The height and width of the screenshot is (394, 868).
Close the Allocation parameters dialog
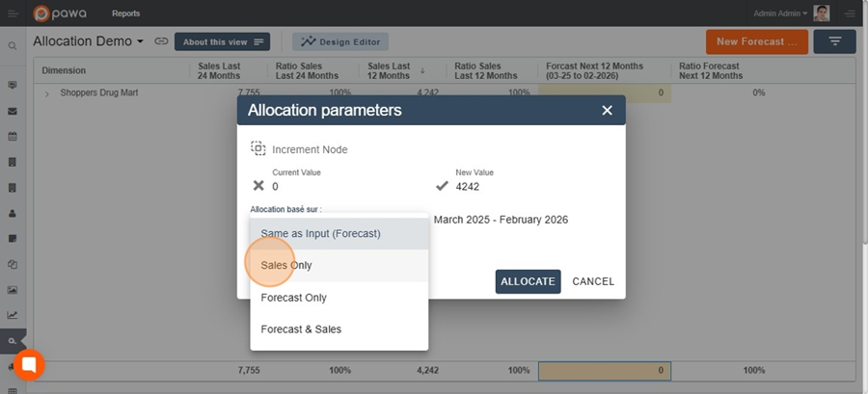tap(608, 111)
